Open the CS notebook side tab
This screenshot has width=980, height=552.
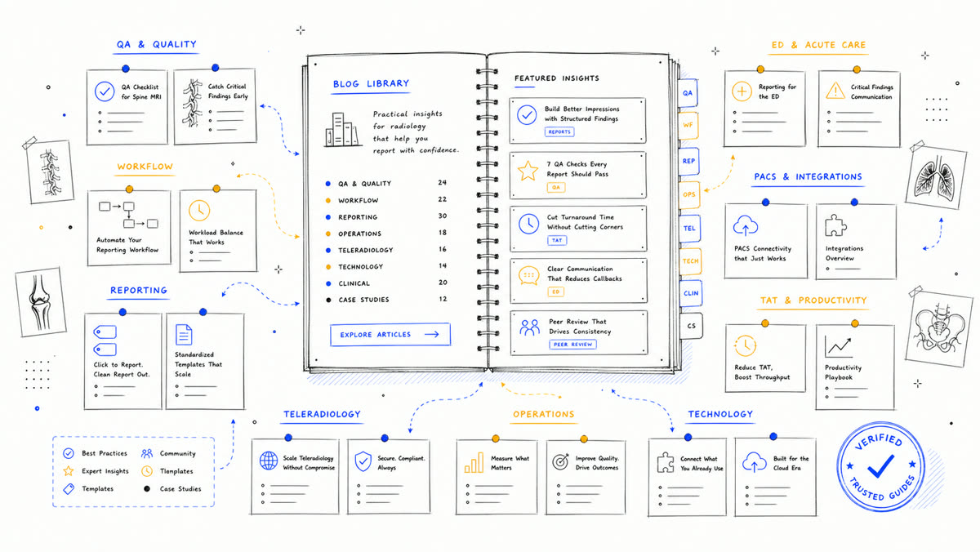pos(692,326)
